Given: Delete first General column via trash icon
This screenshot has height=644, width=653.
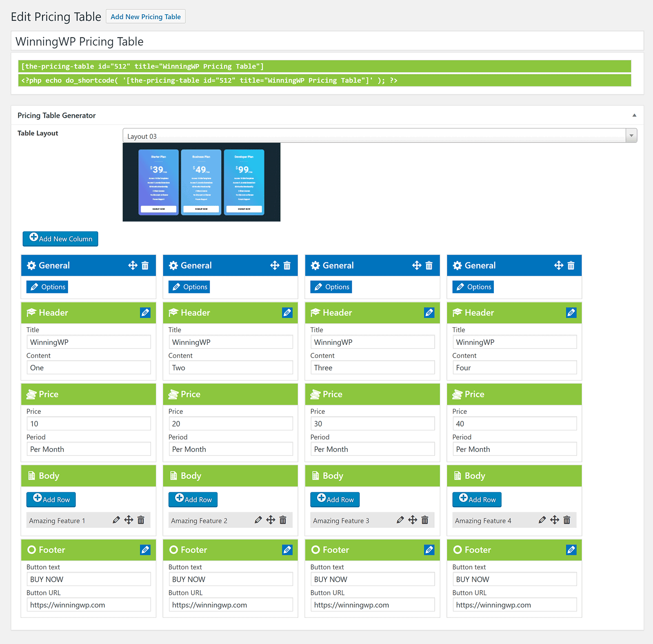Looking at the screenshot, I should pyautogui.click(x=145, y=265).
